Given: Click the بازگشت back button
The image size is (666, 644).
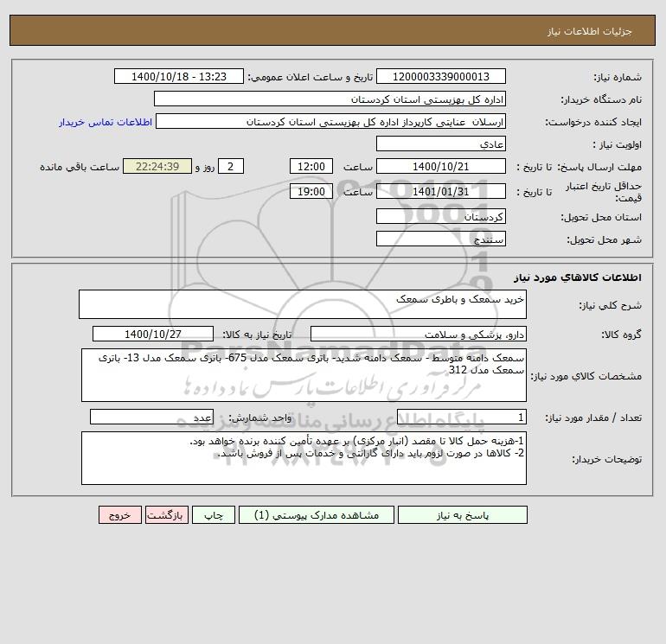Looking at the screenshot, I should pyautogui.click(x=166, y=515).
